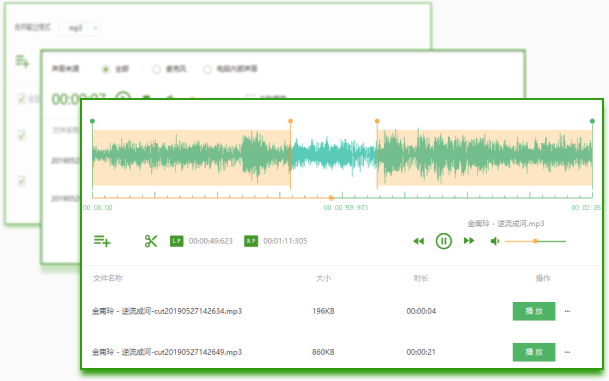
Task: Click the current position label 00:00:59:973
Action: (x=346, y=208)
